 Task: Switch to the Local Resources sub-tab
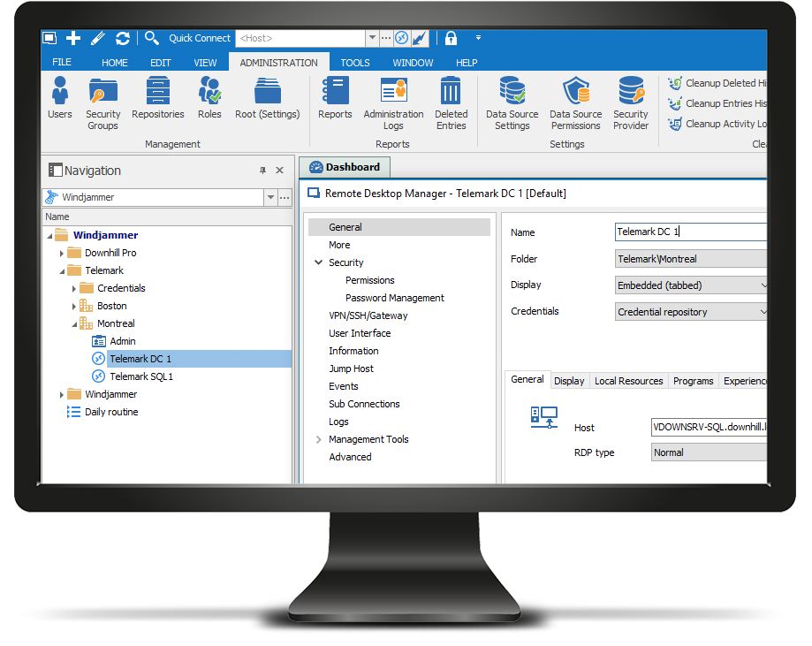tap(629, 381)
